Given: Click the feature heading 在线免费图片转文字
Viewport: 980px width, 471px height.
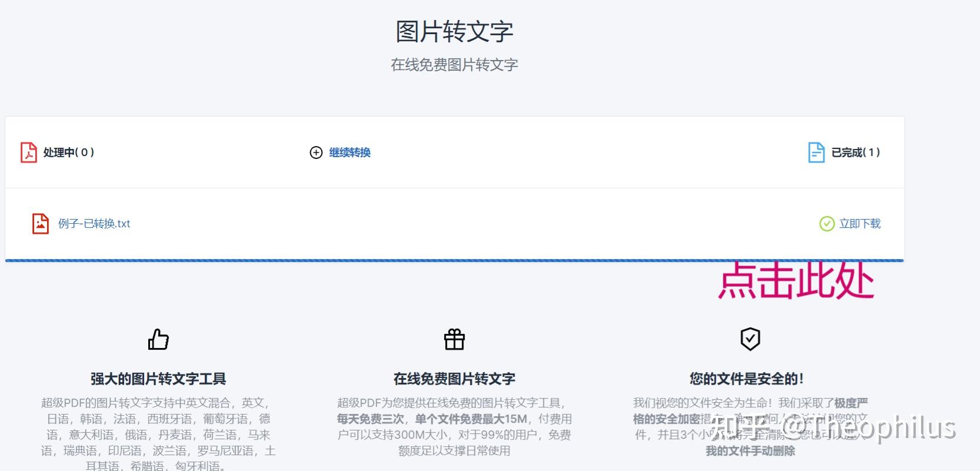Looking at the screenshot, I should click(454, 379).
